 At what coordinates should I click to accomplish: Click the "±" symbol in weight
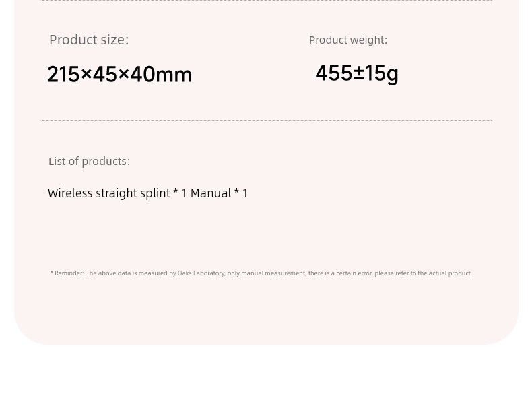point(359,73)
